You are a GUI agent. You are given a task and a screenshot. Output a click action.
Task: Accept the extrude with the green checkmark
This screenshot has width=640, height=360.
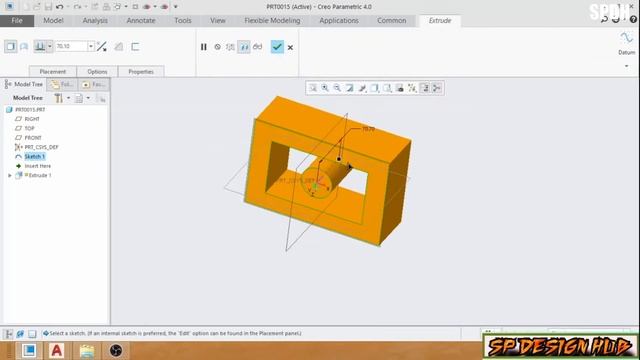(x=277, y=47)
